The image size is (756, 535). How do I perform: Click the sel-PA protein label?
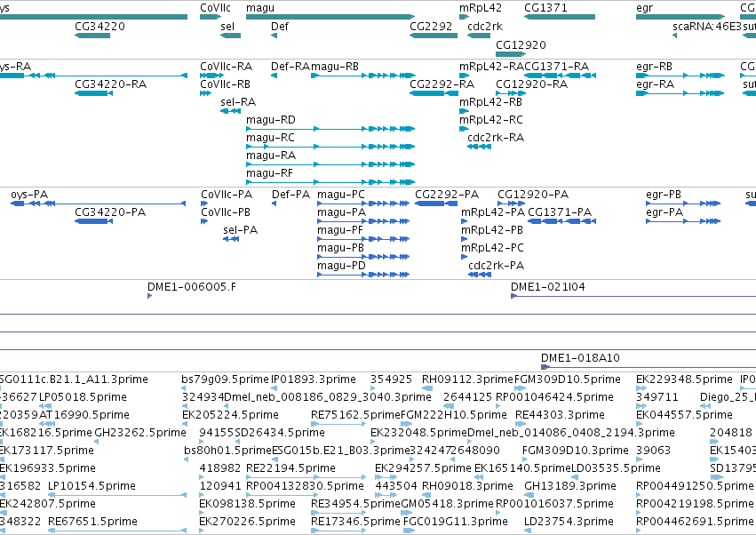(x=240, y=230)
